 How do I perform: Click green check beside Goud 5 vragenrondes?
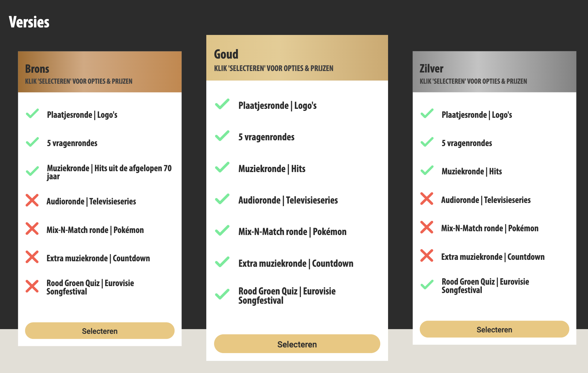coord(222,136)
